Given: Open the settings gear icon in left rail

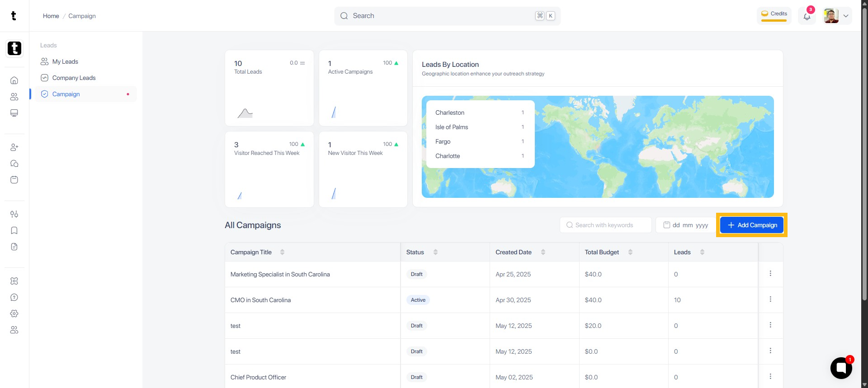Looking at the screenshot, I should 14,313.
